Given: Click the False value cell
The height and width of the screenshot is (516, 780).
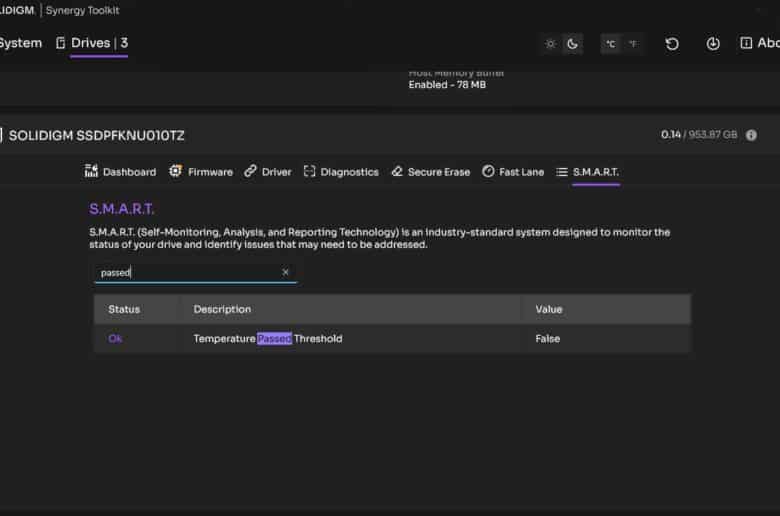Looking at the screenshot, I should click(x=548, y=339).
